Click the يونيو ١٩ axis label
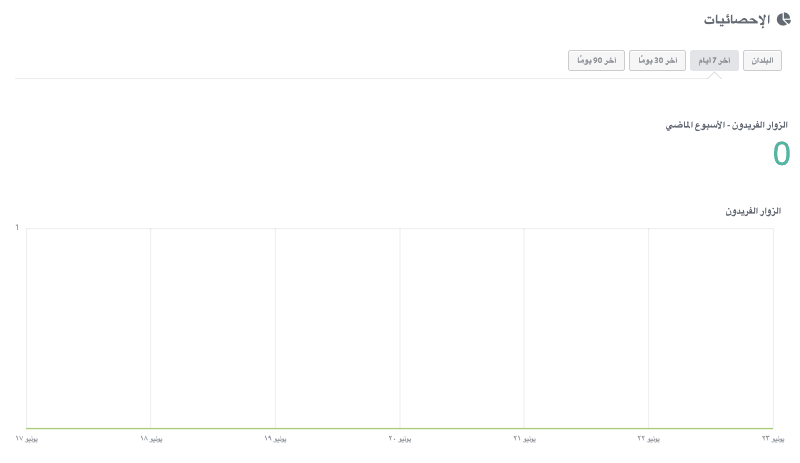800x463 pixels. tap(276, 438)
